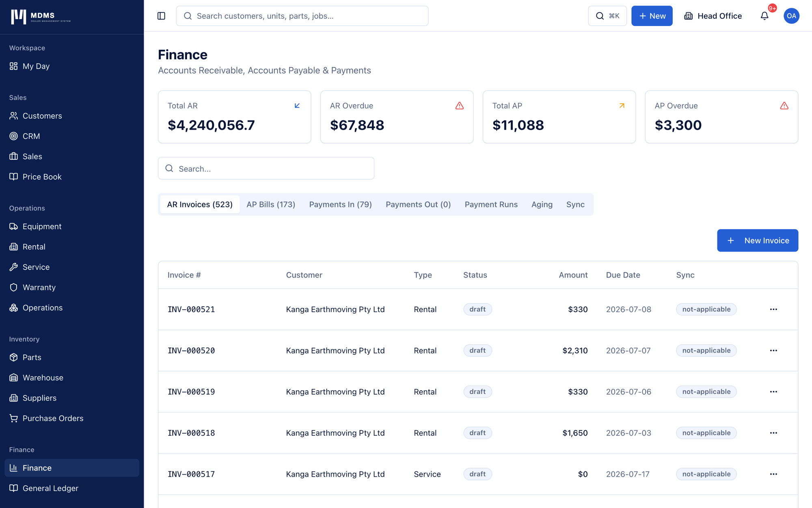This screenshot has height=508, width=812.
Task: Click the Purchase Orders cart icon
Action: tap(14, 418)
